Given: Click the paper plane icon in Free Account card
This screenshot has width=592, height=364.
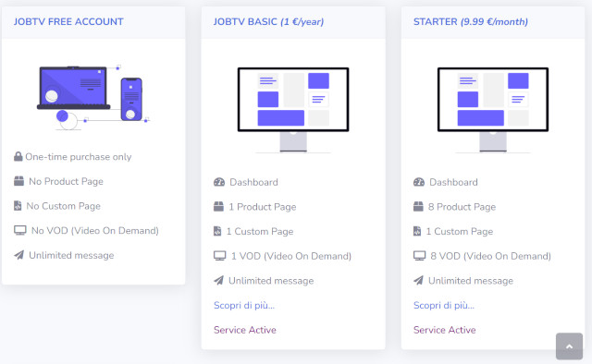Looking at the screenshot, I should pyautogui.click(x=18, y=255).
